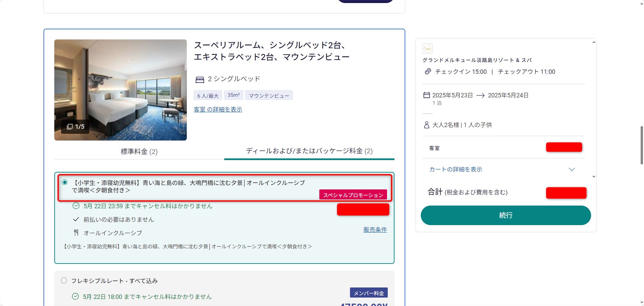
Task: Click the 客室 label in cart summary
Action: click(434, 148)
